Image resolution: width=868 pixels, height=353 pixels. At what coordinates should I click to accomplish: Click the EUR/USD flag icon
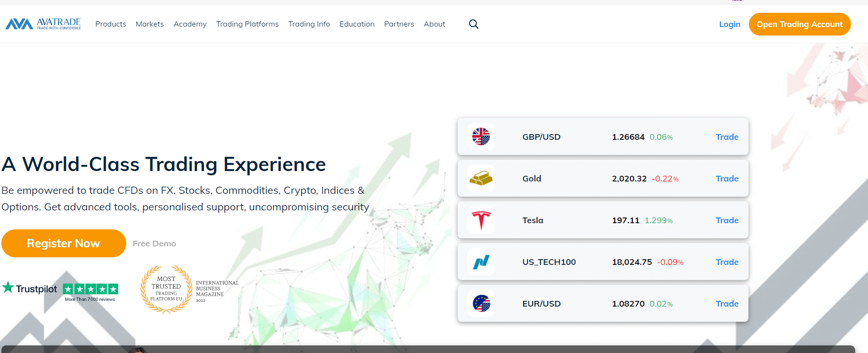[x=481, y=304]
